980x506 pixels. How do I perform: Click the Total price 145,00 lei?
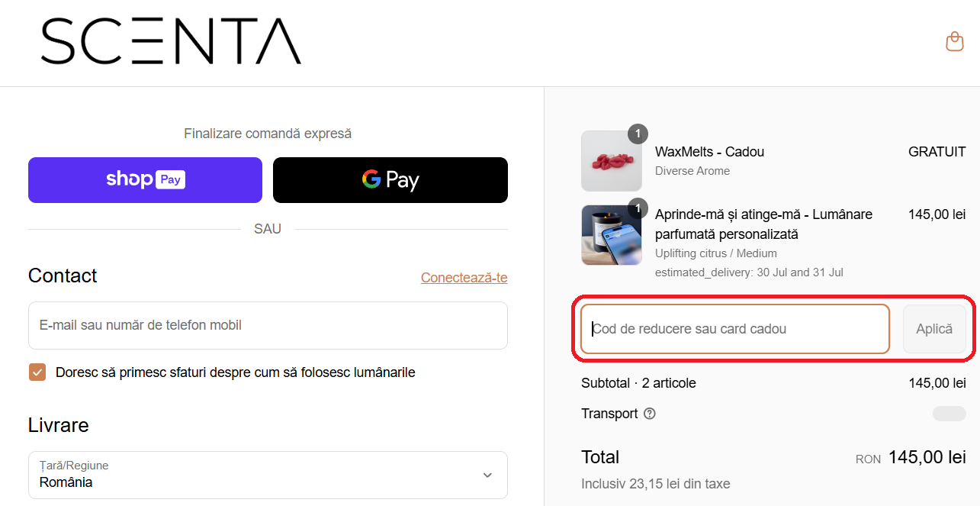tap(927, 457)
